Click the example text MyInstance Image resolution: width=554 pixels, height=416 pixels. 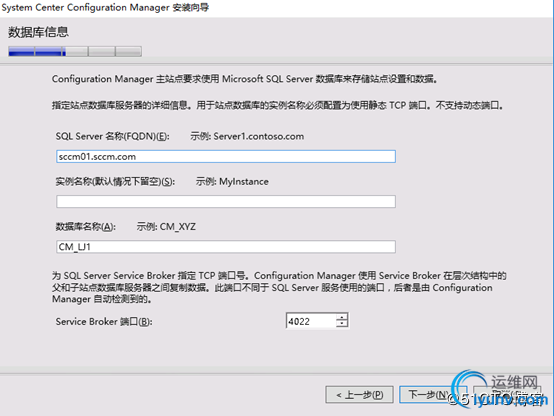[244, 182]
